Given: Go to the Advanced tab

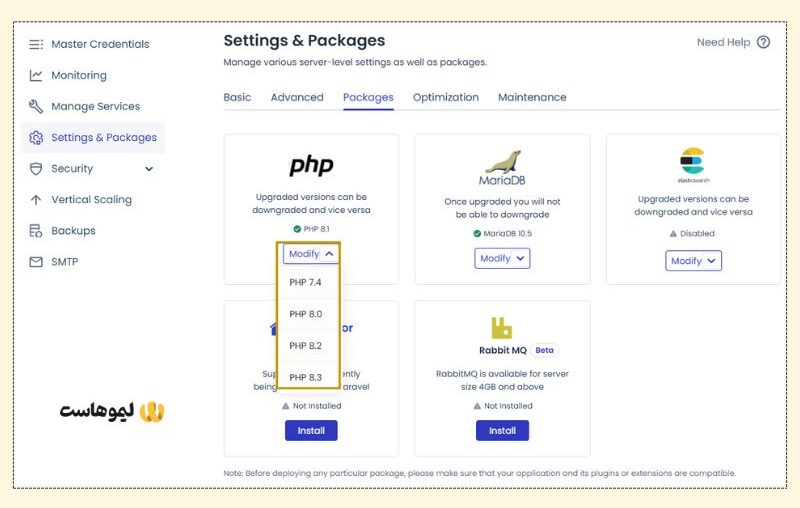Looking at the screenshot, I should pos(297,97).
